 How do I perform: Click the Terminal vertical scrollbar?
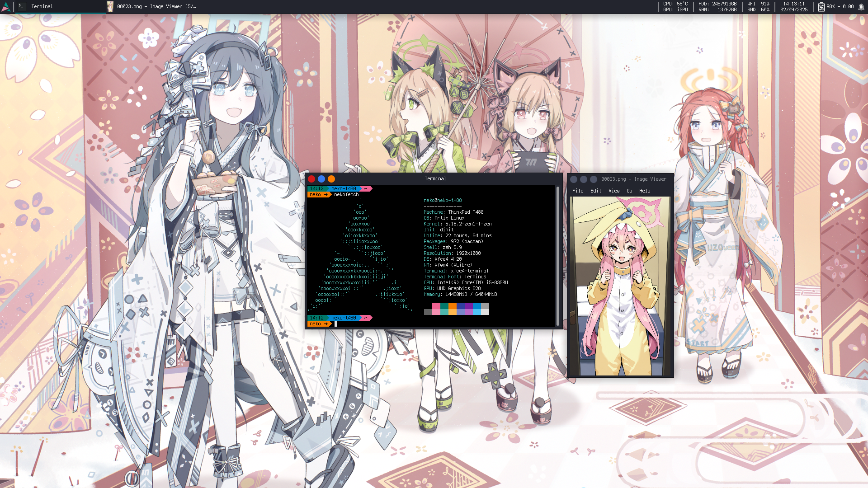(557, 255)
